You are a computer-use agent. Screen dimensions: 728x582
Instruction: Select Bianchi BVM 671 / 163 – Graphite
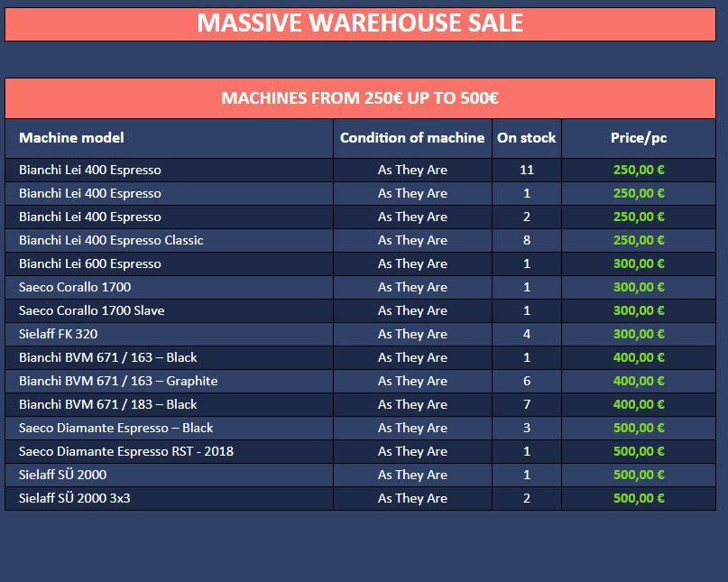tap(118, 381)
